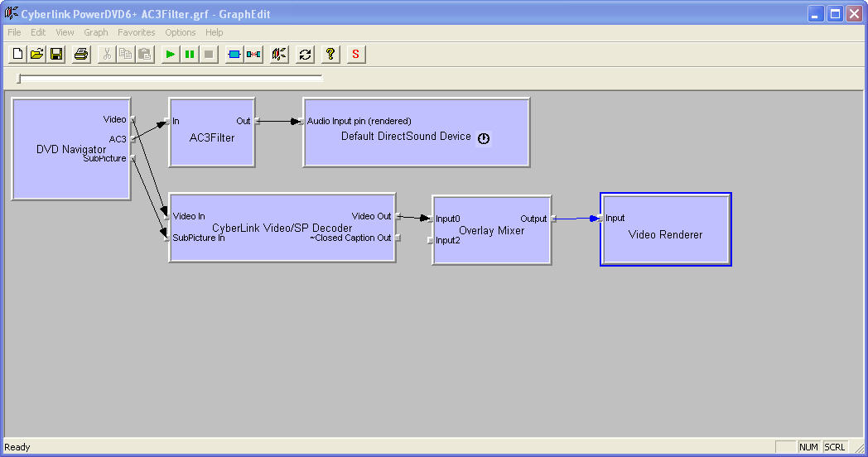Click the DVD Navigator SubPicture output pin
This screenshot has width=868, height=457.
point(133,158)
